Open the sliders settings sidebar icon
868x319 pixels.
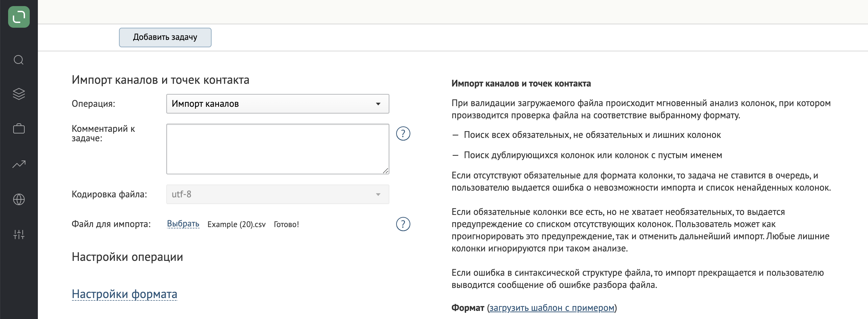coord(19,235)
